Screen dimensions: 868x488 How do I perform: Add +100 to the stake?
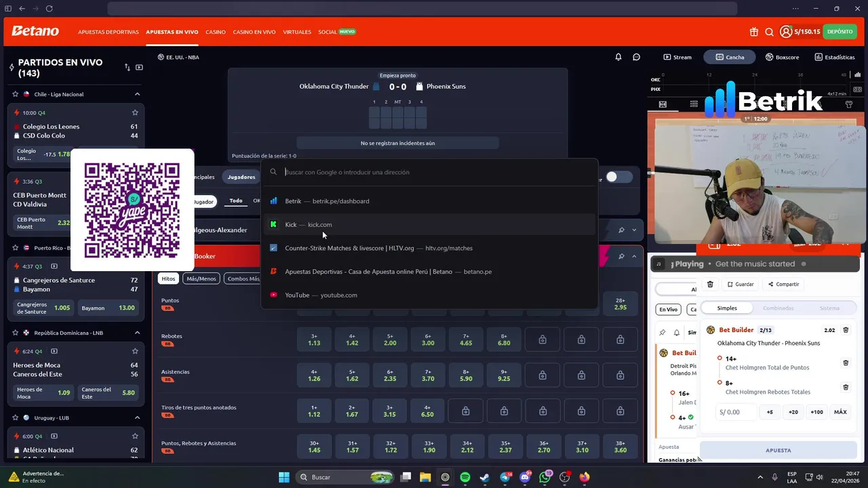point(816,412)
